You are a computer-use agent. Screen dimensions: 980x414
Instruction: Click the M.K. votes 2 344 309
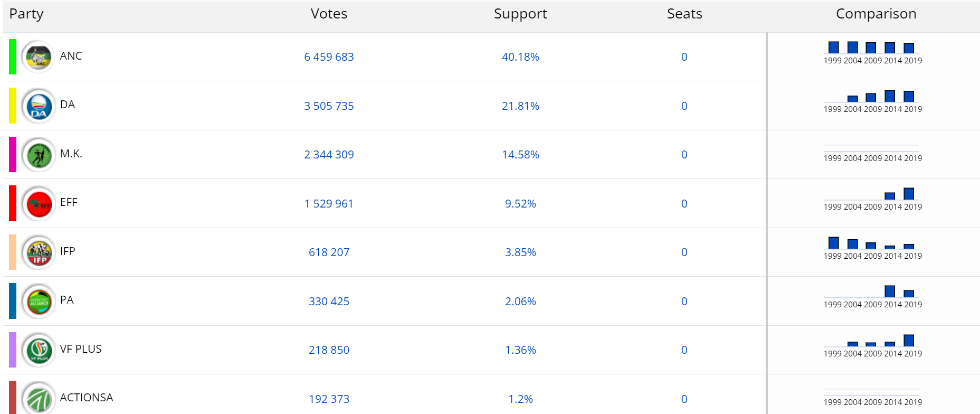tap(329, 155)
